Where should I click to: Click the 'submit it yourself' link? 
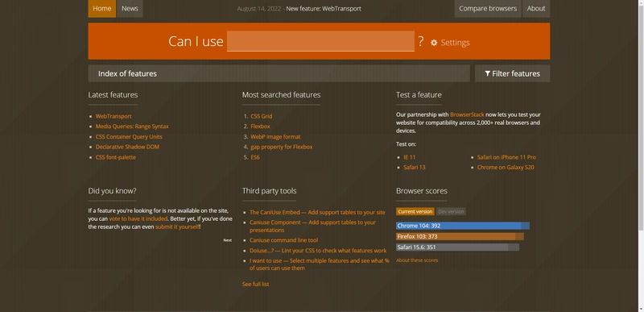point(177,227)
